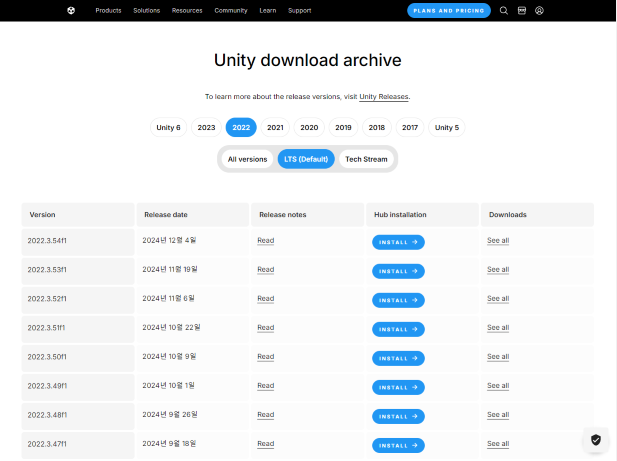Viewport: 617px width, 461px height.
Task: Read release notes for 2022.3.50f1
Action: (266, 357)
